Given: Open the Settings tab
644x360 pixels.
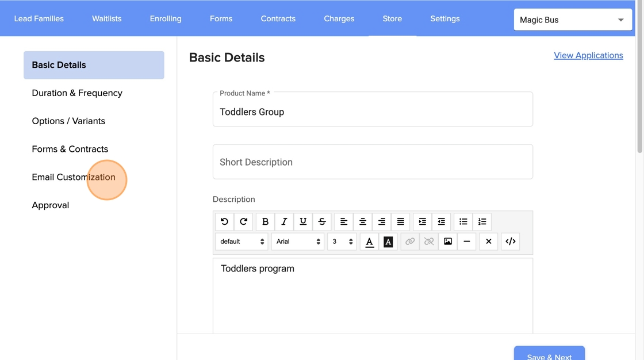Looking at the screenshot, I should [x=445, y=18].
